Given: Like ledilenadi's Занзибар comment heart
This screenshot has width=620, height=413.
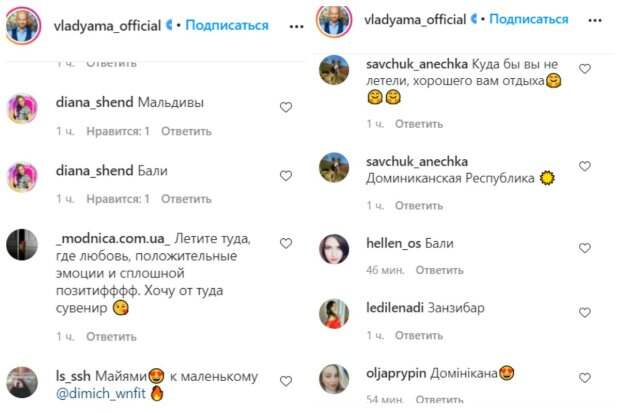Looking at the screenshot, I should point(585,313).
